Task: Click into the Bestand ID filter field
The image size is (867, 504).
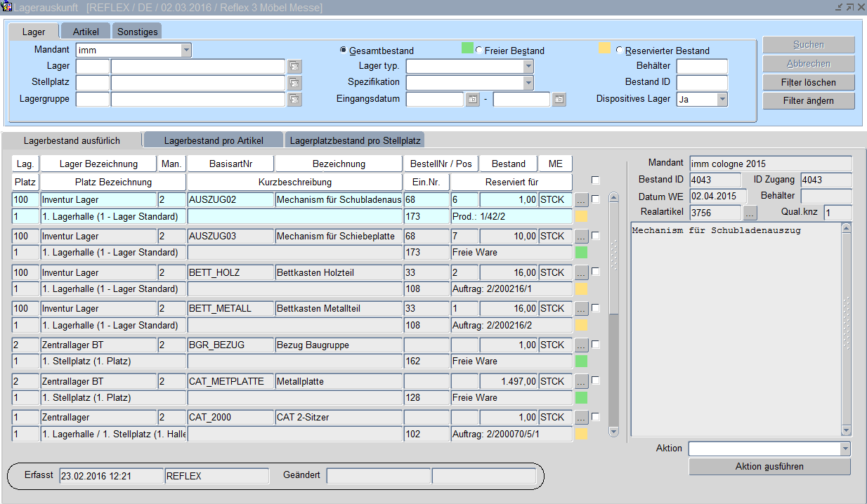Action: pyautogui.click(x=702, y=83)
